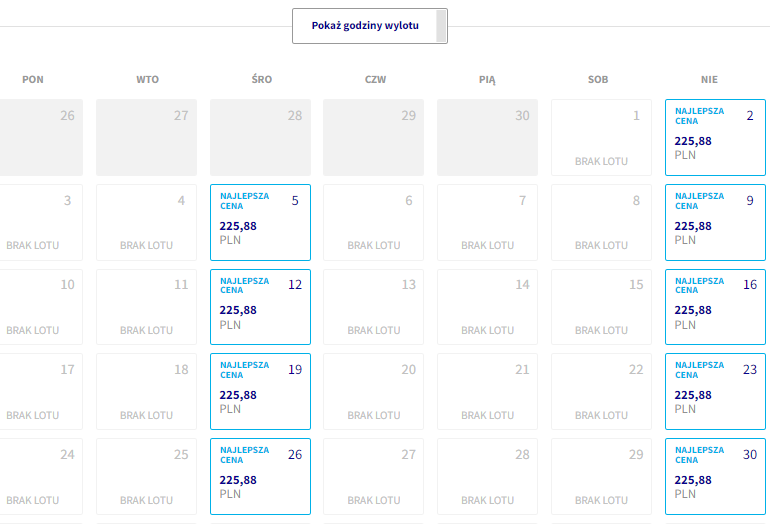This screenshot has width=770, height=524.
Task: Click Saturday 22 no-flight cell
Action: pos(601,391)
